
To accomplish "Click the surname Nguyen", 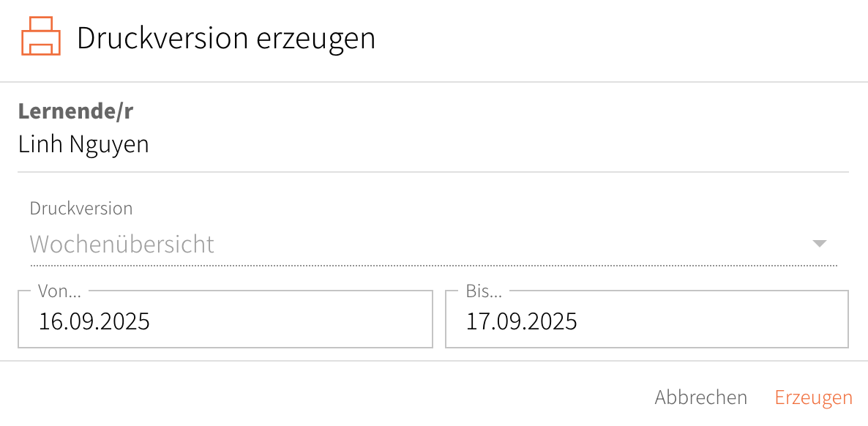I will (109, 144).
